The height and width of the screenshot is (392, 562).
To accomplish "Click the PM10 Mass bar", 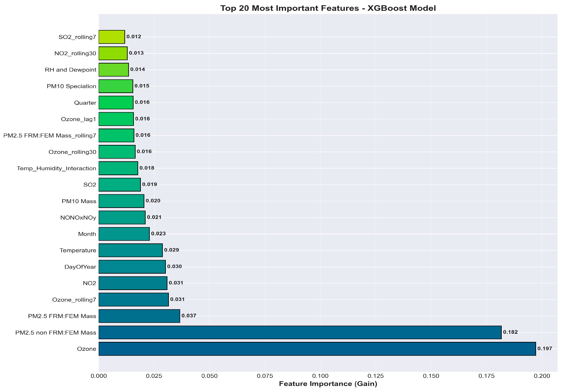I will (121, 201).
